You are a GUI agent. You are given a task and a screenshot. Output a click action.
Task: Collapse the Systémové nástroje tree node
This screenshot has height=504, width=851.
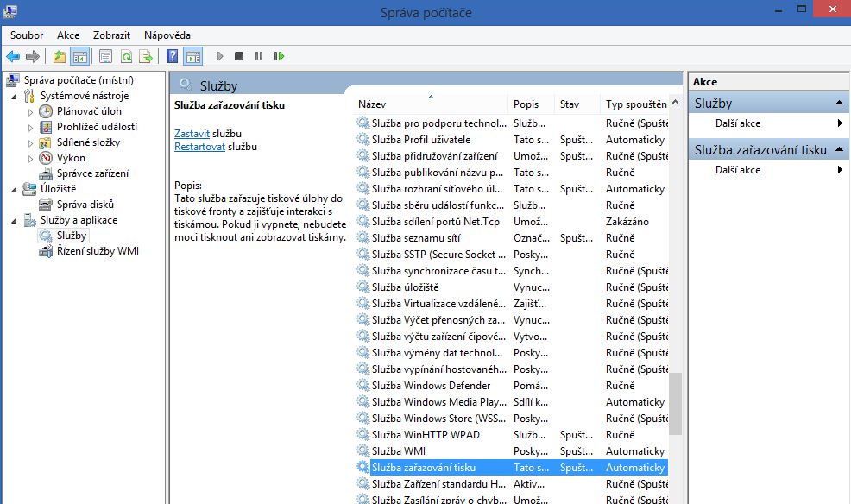point(15,96)
